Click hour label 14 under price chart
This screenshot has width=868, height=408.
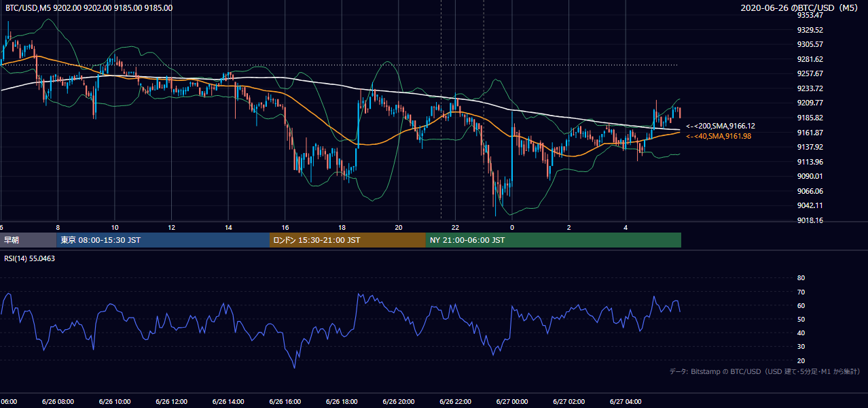(x=228, y=227)
